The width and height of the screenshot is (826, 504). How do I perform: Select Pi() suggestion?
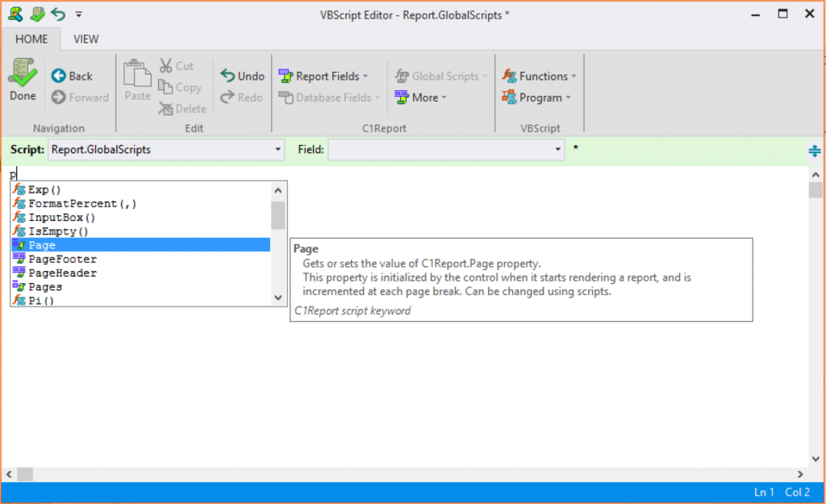coord(141,300)
